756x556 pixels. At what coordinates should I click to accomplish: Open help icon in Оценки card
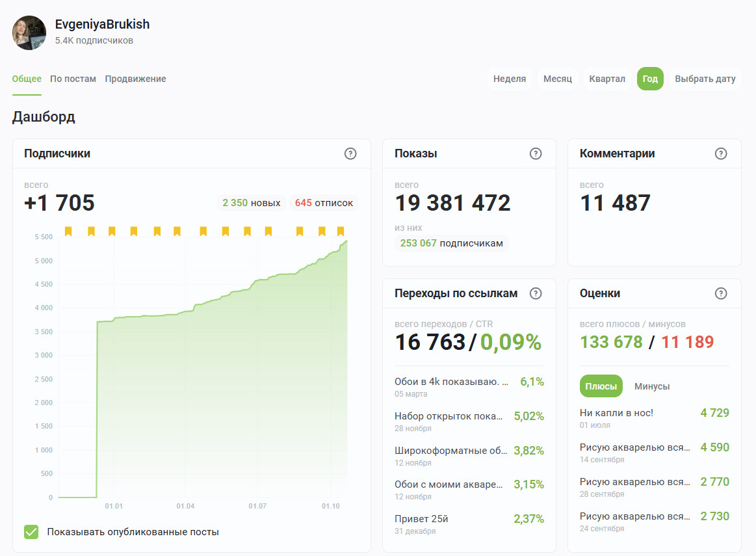(x=721, y=293)
